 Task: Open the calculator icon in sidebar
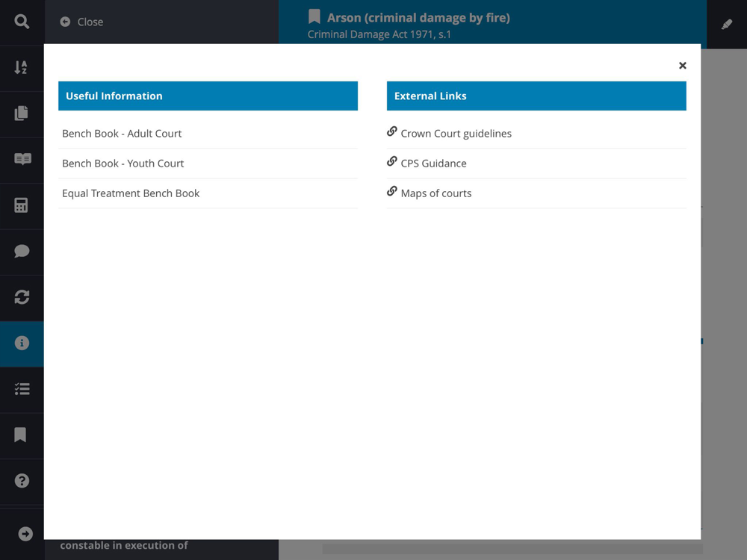coord(21,205)
